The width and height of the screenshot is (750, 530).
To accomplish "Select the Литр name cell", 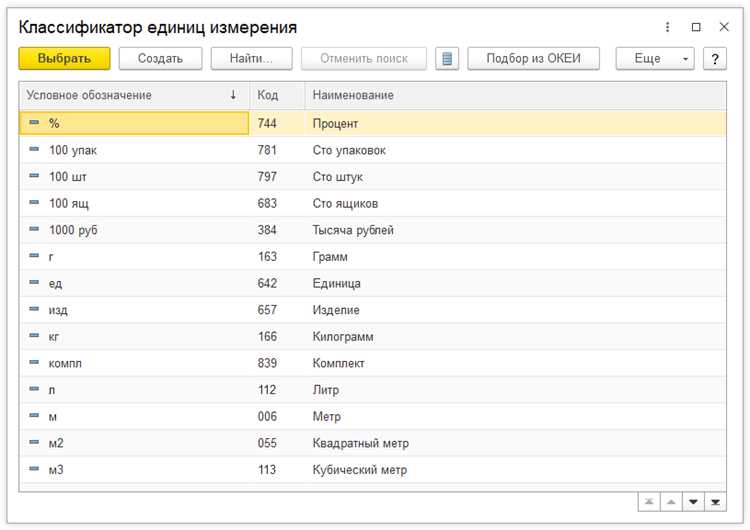I will point(516,390).
